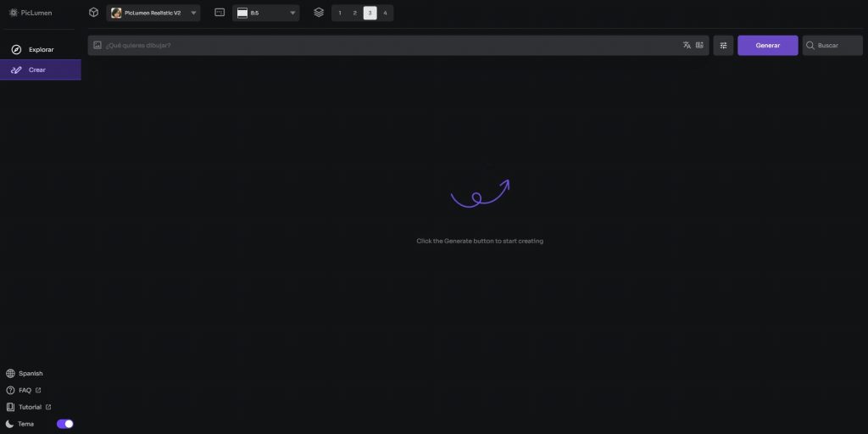Open the FAQ external link

[24, 390]
